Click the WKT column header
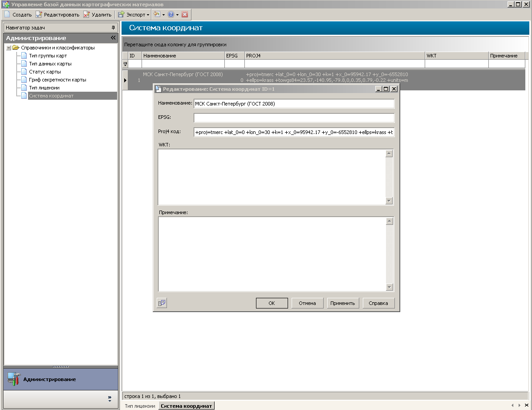The width and height of the screenshot is (532, 410). pyautogui.click(x=457, y=56)
